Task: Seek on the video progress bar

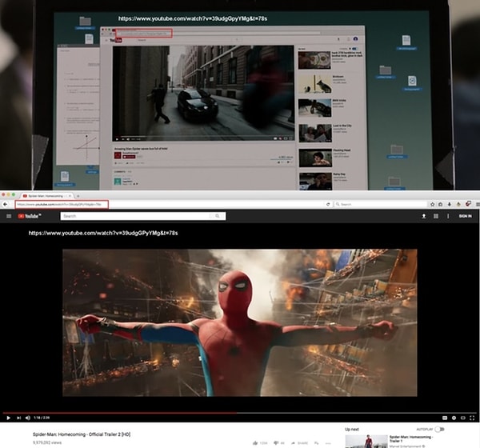Action: point(240,412)
